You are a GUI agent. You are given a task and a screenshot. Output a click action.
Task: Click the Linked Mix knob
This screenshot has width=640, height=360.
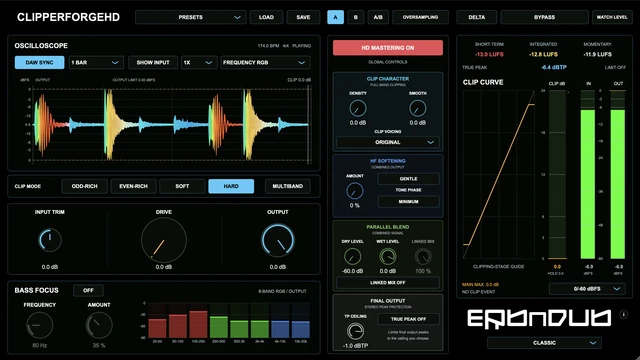click(423, 257)
